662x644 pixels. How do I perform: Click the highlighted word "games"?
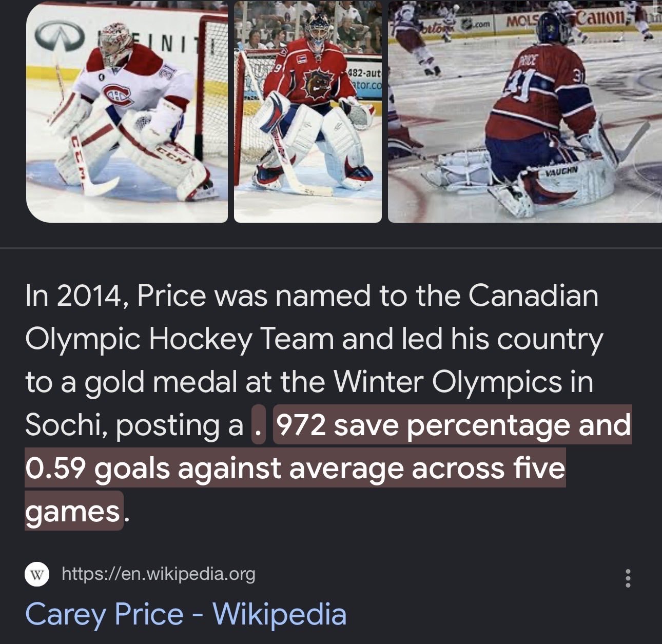(x=72, y=511)
